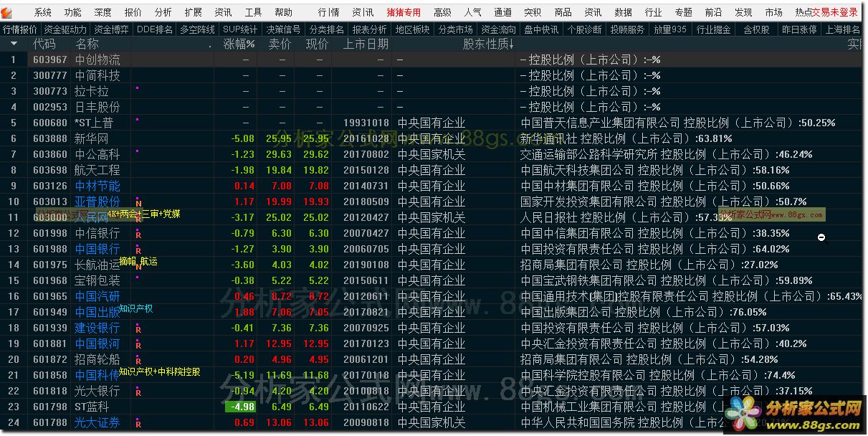Select stock code 601988 cell
Image resolution: width=868 pixels, height=436 pixels.
50,249
